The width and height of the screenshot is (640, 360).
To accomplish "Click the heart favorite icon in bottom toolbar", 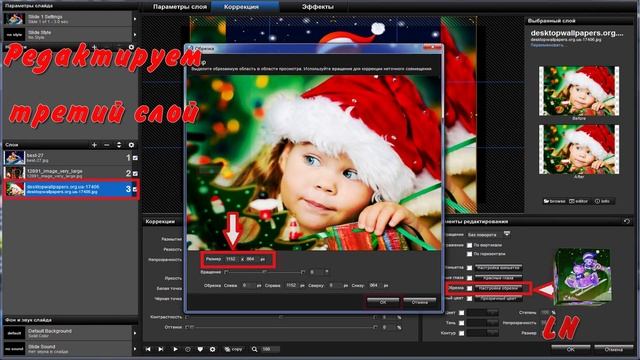I will click(200, 349).
